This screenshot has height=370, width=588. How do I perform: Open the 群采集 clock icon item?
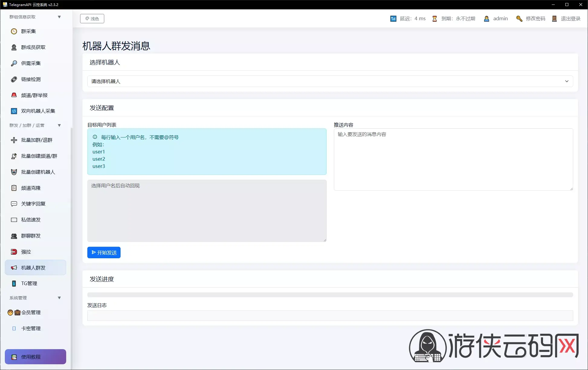point(14,31)
